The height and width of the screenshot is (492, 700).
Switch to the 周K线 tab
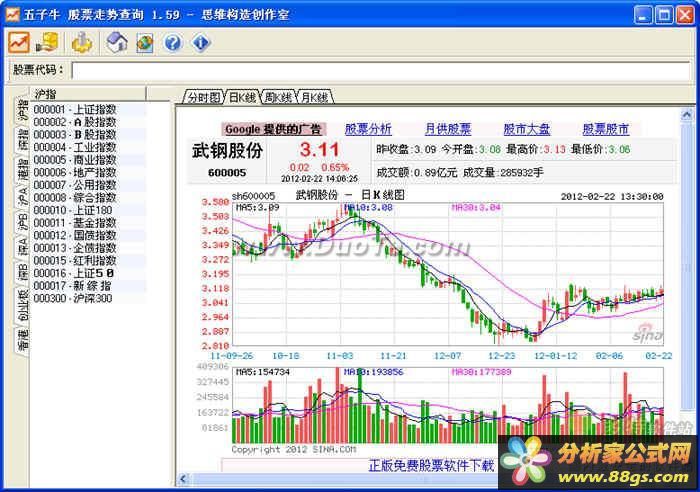(278, 97)
